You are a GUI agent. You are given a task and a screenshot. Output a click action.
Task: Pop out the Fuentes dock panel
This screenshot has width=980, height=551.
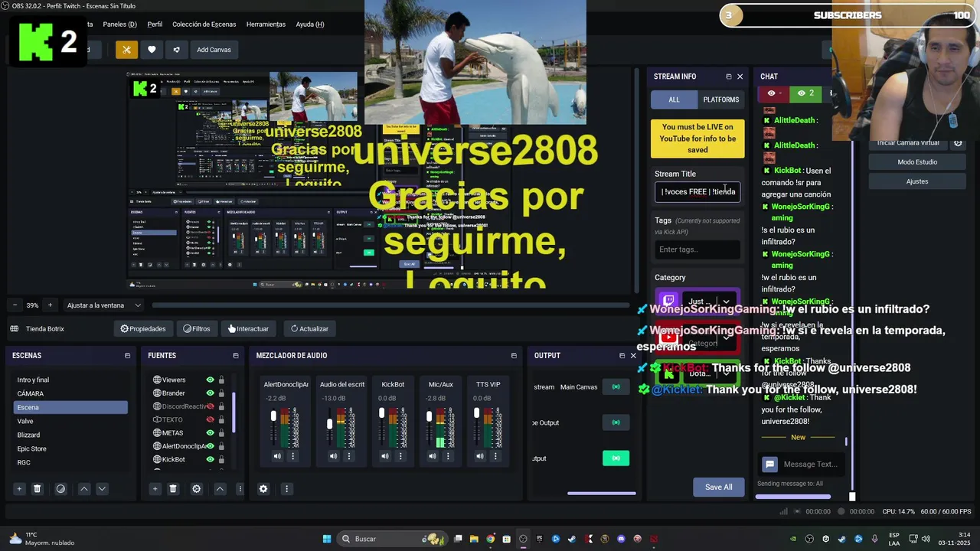(x=235, y=356)
